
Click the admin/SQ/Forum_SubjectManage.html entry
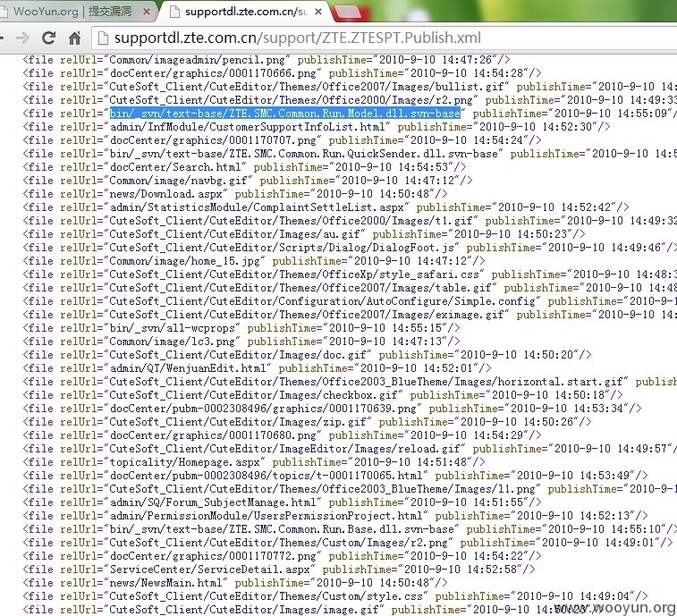[282, 502]
